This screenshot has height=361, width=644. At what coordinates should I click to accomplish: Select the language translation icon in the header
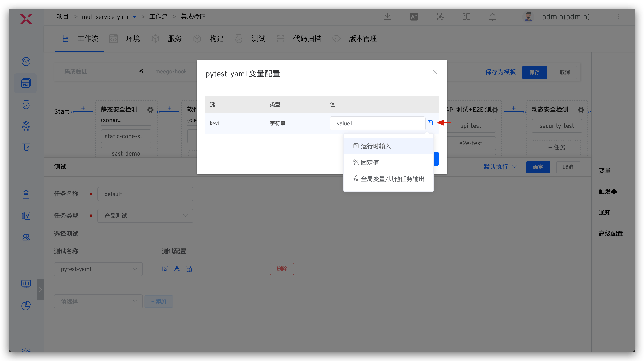pos(414,17)
